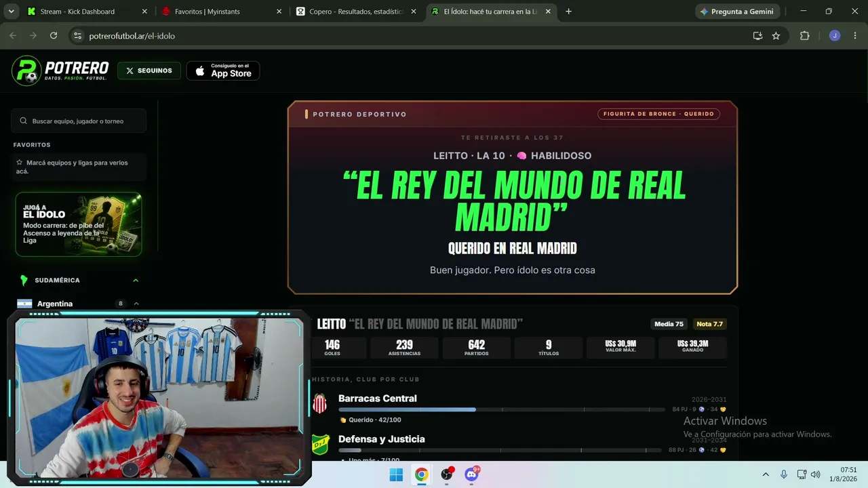Open OBS Studio from the taskbar
Screen dimensions: 868x488
point(446,474)
